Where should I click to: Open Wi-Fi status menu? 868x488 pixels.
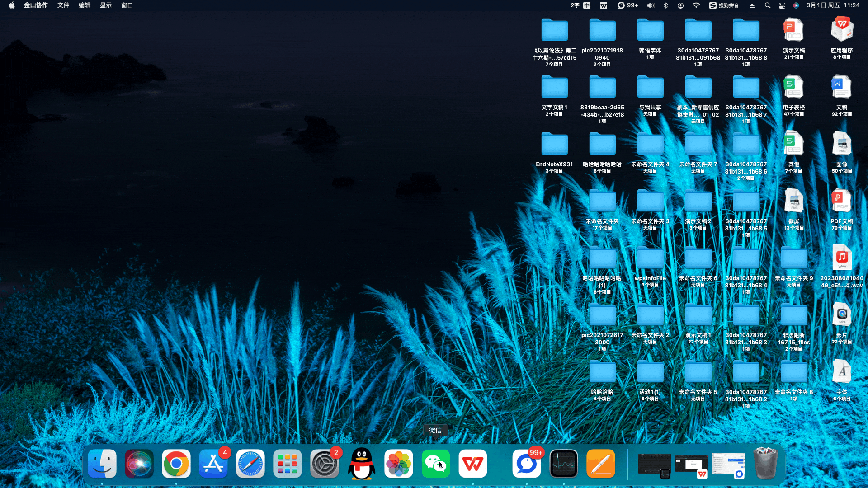coord(696,5)
